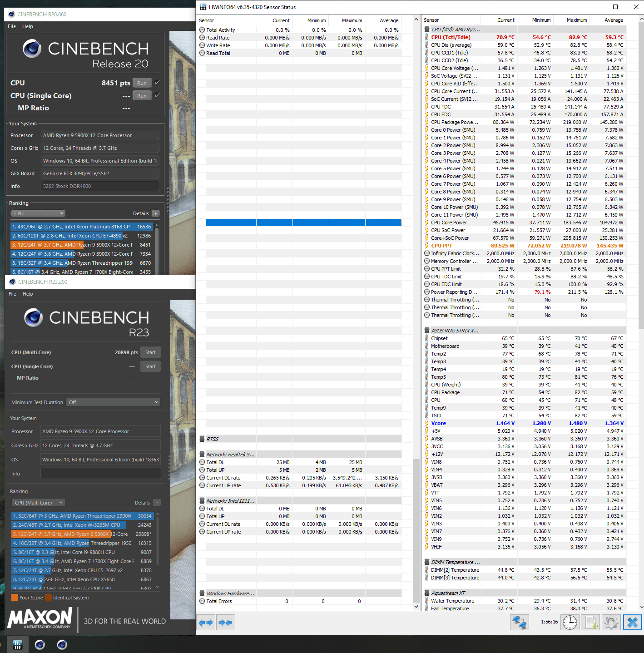Select the Threadripper 2990W ranking entry in R23
This screenshot has height=653, width=644.
tap(83, 516)
